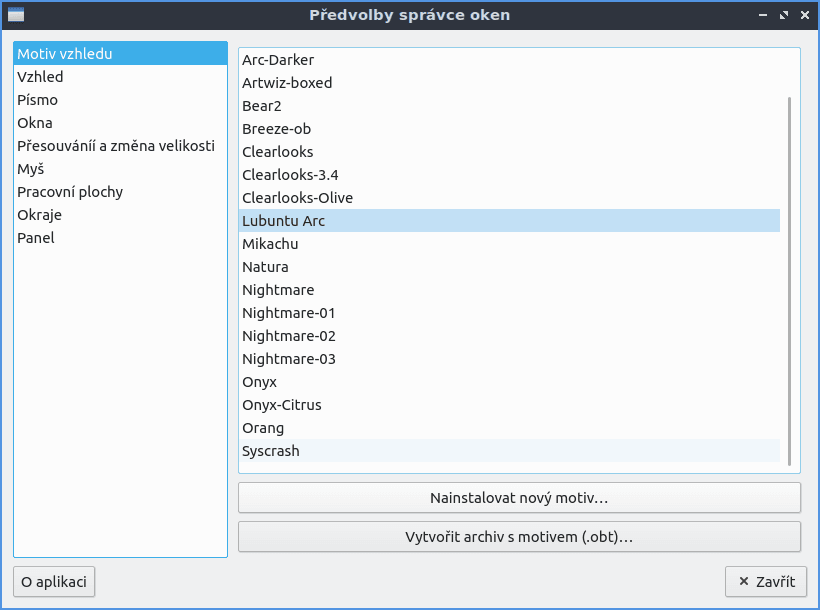The height and width of the screenshot is (610, 820).
Task: Pick the Mikachu theme from list
Action: (270, 244)
